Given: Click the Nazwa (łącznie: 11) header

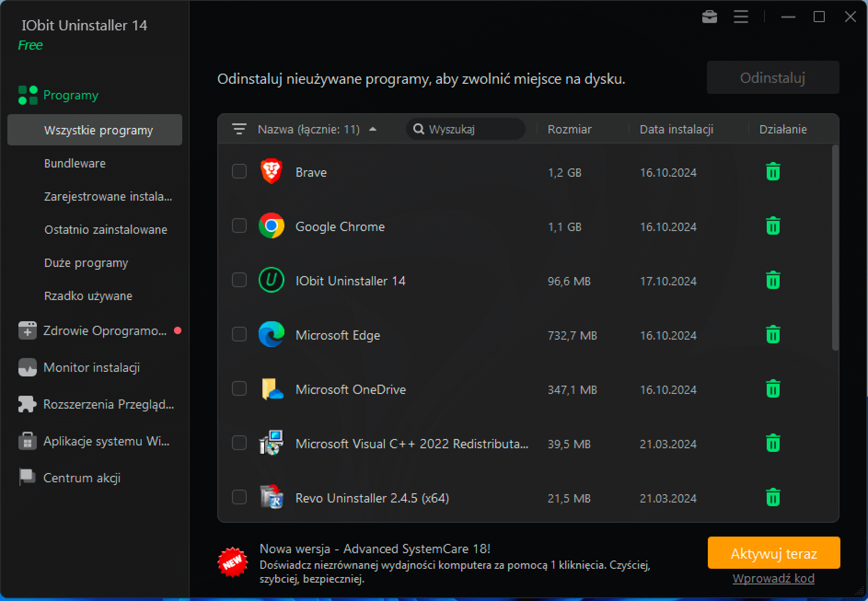Looking at the screenshot, I should point(308,129).
